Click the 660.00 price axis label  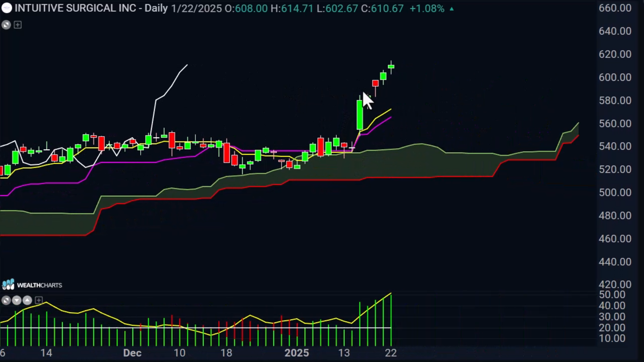pyautogui.click(x=615, y=8)
